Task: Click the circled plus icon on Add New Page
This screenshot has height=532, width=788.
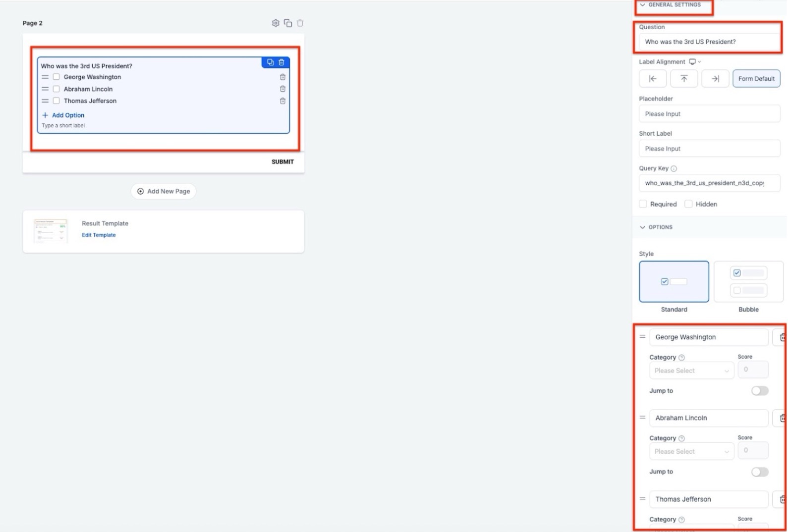Action: 140,191
